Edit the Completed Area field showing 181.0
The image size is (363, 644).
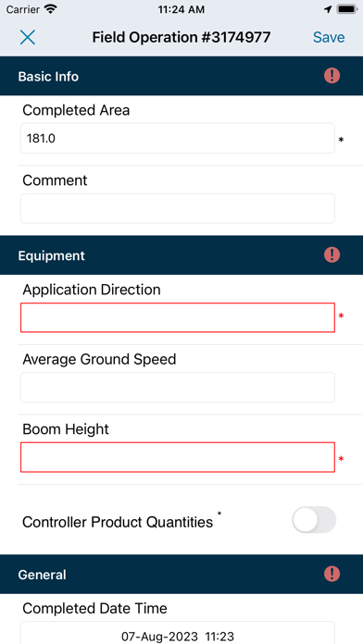coord(178,139)
